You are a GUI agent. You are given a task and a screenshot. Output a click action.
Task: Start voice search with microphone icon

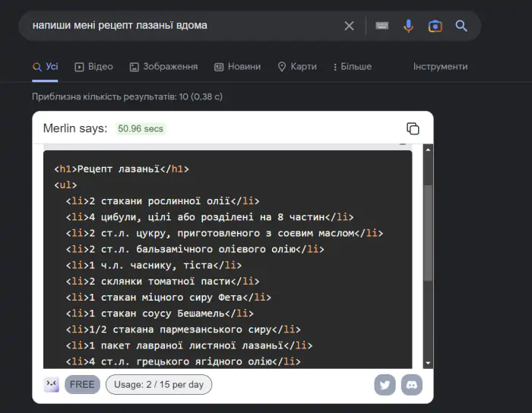408,26
